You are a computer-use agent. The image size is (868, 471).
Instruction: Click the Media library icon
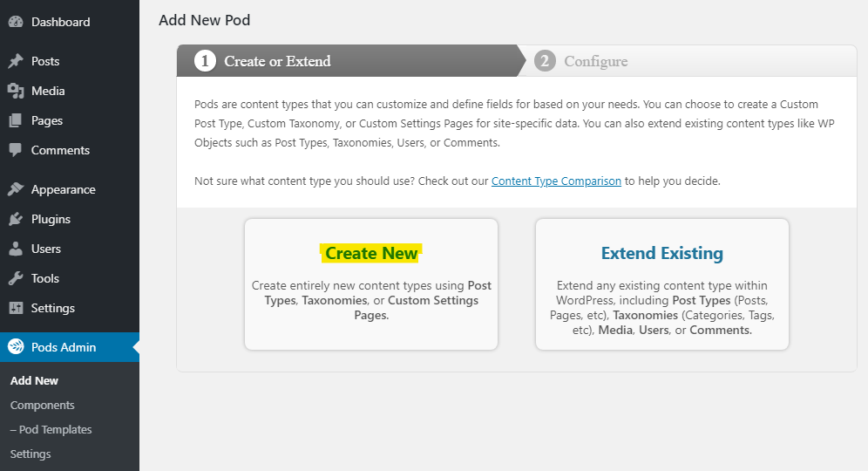16,91
